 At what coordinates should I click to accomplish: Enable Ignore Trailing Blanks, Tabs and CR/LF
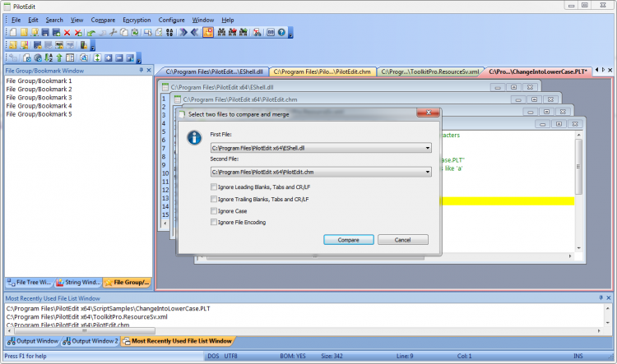point(214,199)
